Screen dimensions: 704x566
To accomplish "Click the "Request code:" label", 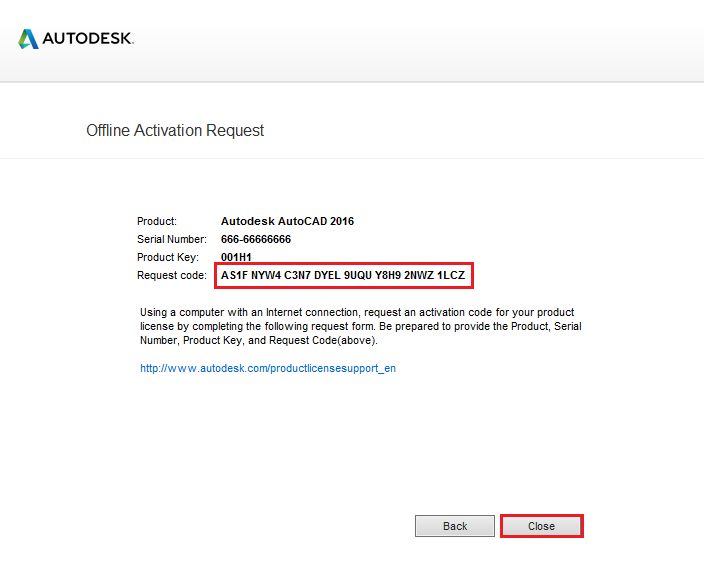I will point(172,275).
